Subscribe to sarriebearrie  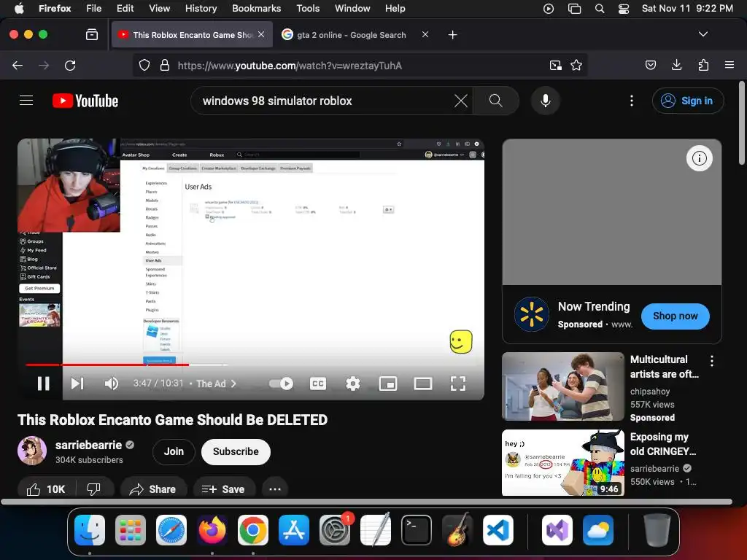[x=236, y=451]
